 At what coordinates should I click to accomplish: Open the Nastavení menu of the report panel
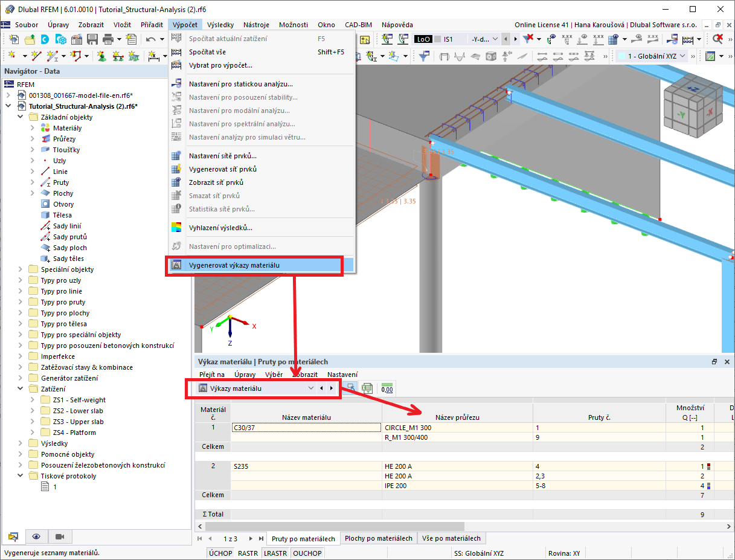(343, 374)
